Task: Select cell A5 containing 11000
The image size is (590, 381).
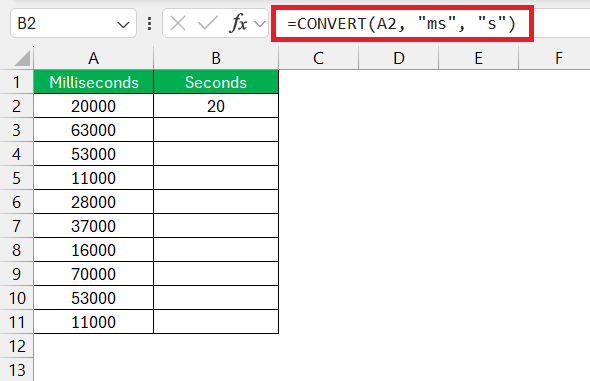Action: click(94, 178)
